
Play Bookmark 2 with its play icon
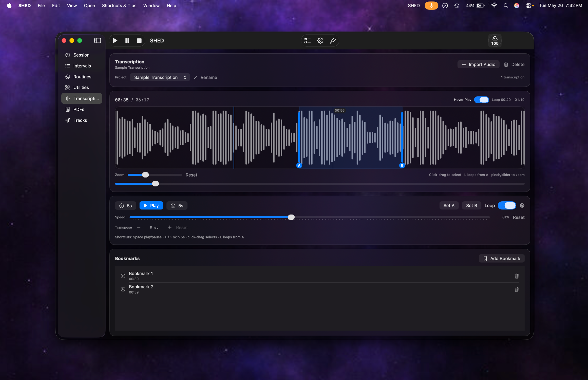[123, 289]
